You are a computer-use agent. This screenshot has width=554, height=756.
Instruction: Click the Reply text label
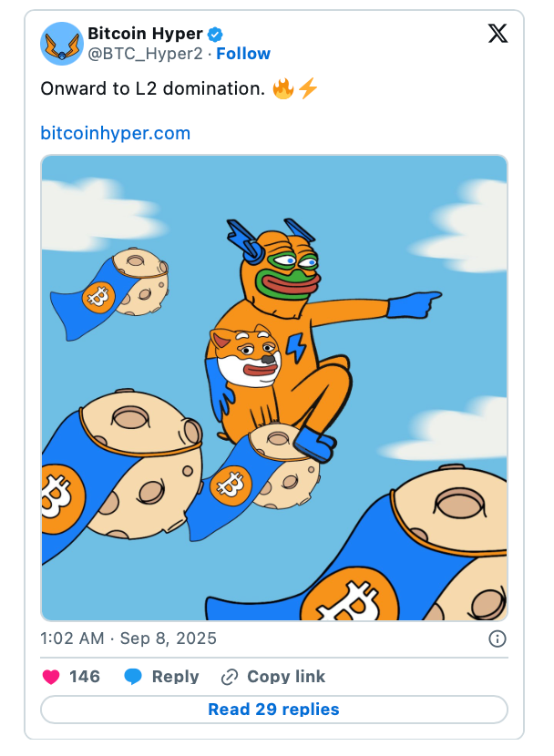[x=175, y=677]
